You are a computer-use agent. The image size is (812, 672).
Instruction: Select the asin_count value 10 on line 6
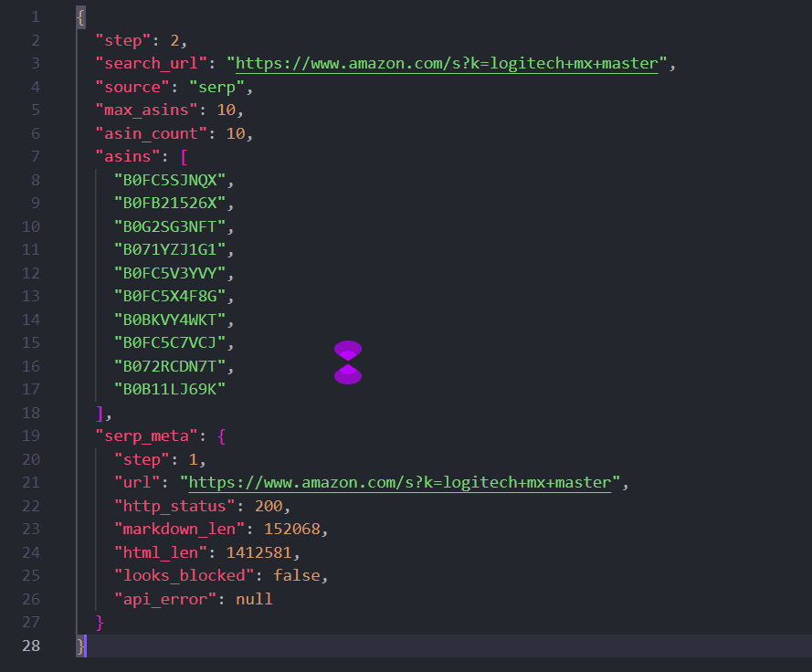click(236, 133)
